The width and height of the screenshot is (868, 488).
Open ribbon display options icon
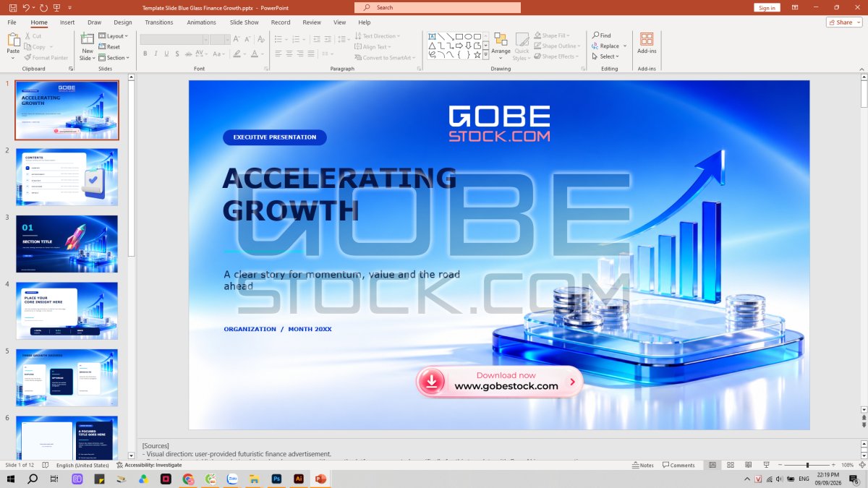pos(795,7)
